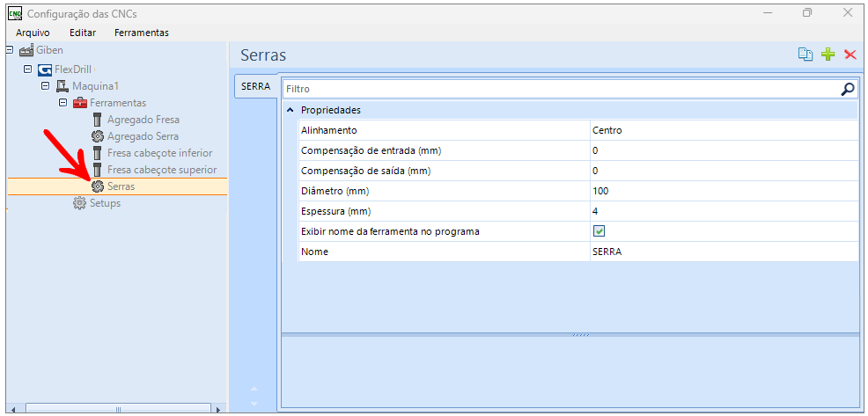Collapse the Ferramentas tree node

(x=63, y=103)
